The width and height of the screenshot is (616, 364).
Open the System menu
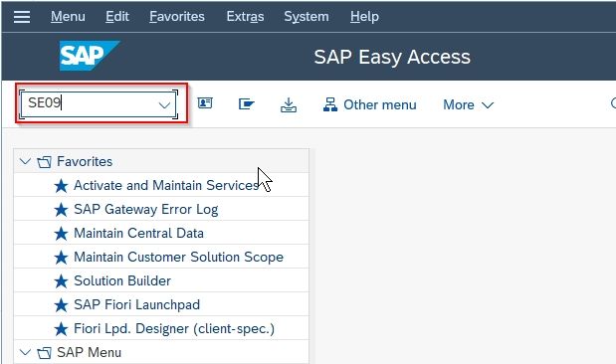coord(307,17)
